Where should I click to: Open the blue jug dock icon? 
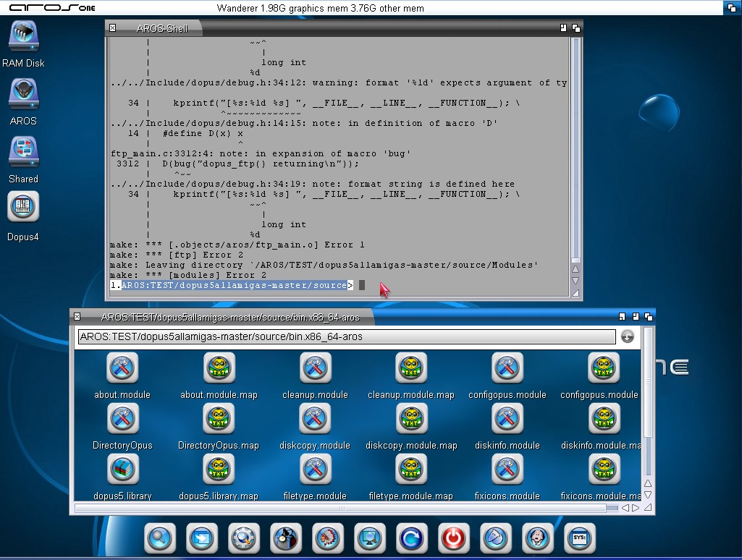coord(495,538)
